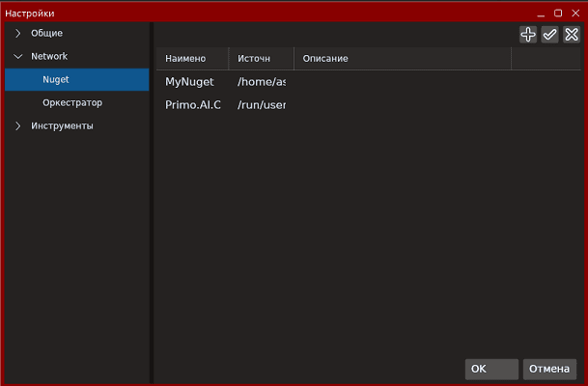Select Nuget in the settings tree
588x386 pixels.
(56, 80)
